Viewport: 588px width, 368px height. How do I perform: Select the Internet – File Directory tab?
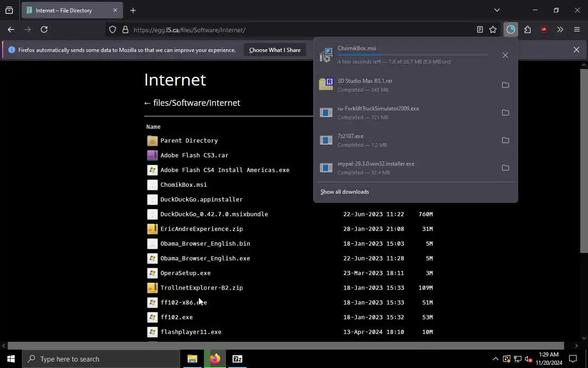pyautogui.click(x=71, y=10)
